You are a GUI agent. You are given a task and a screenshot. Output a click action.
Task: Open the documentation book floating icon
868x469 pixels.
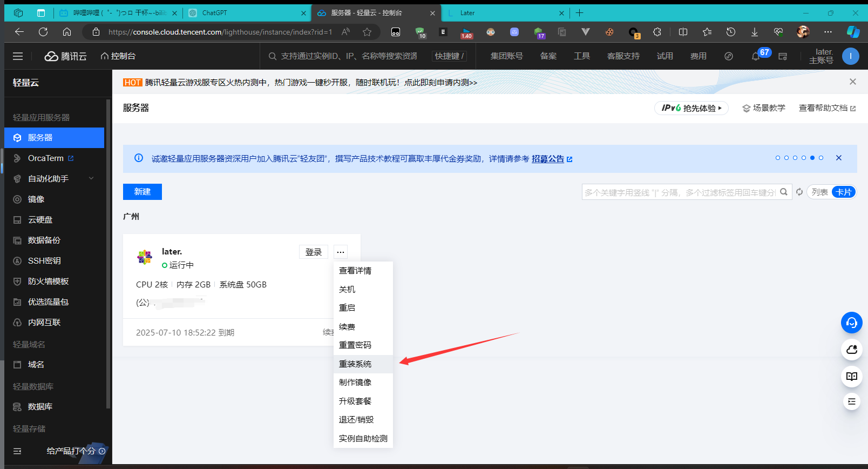pos(851,377)
